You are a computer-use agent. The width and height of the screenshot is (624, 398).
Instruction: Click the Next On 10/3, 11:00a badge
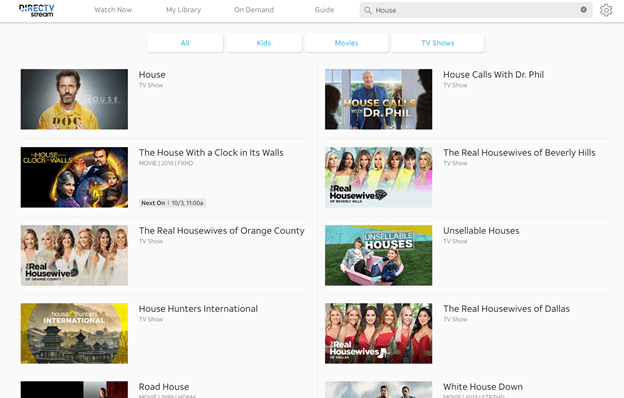[x=172, y=203]
